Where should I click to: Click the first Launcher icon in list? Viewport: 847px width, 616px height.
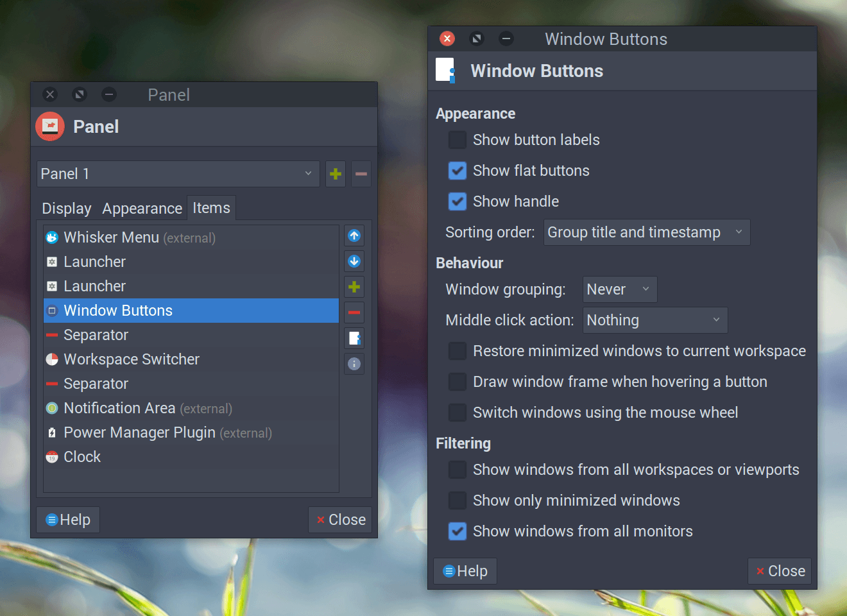pyautogui.click(x=52, y=262)
